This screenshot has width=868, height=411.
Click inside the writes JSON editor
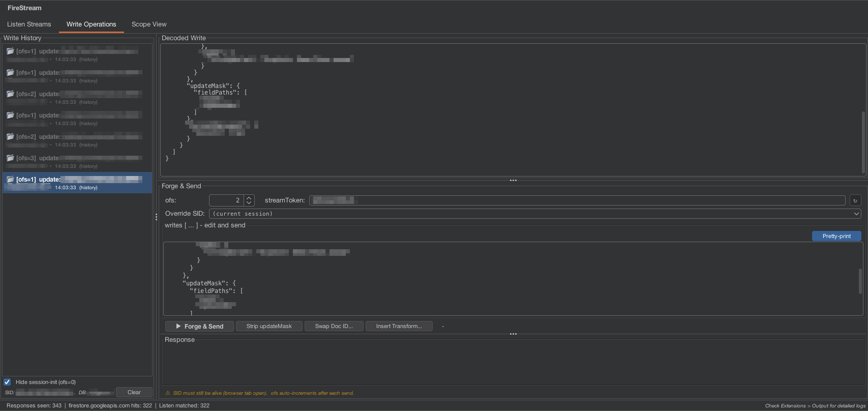513,279
